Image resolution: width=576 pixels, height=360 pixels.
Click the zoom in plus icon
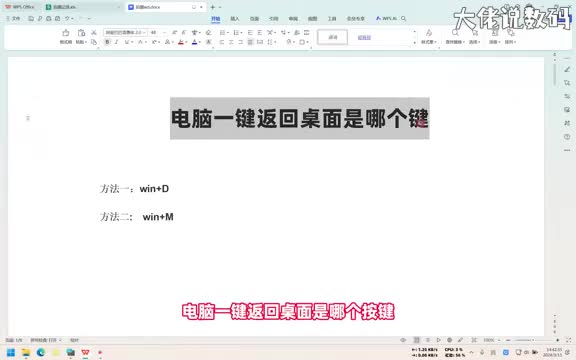point(558,340)
